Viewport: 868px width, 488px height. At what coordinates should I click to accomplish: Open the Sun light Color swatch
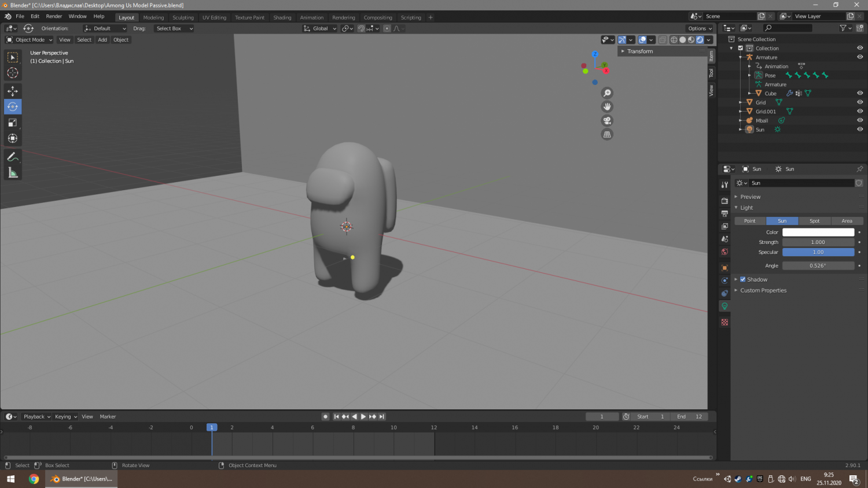tap(818, 232)
